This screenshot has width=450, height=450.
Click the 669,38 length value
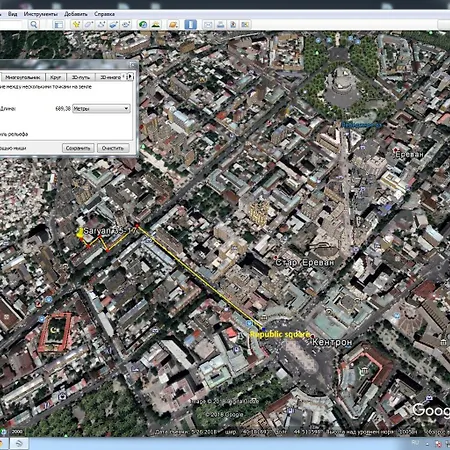point(63,109)
